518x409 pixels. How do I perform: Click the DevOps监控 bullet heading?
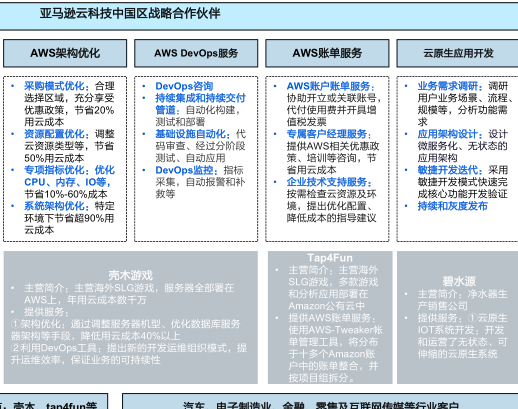click(187, 170)
